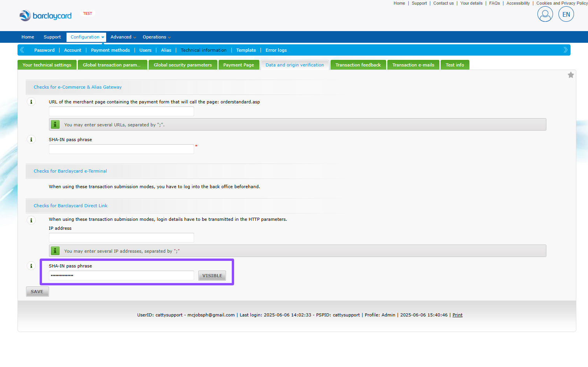Click the green info icon in the IP addresses hint
This screenshot has height=367, width=588.
55,251
